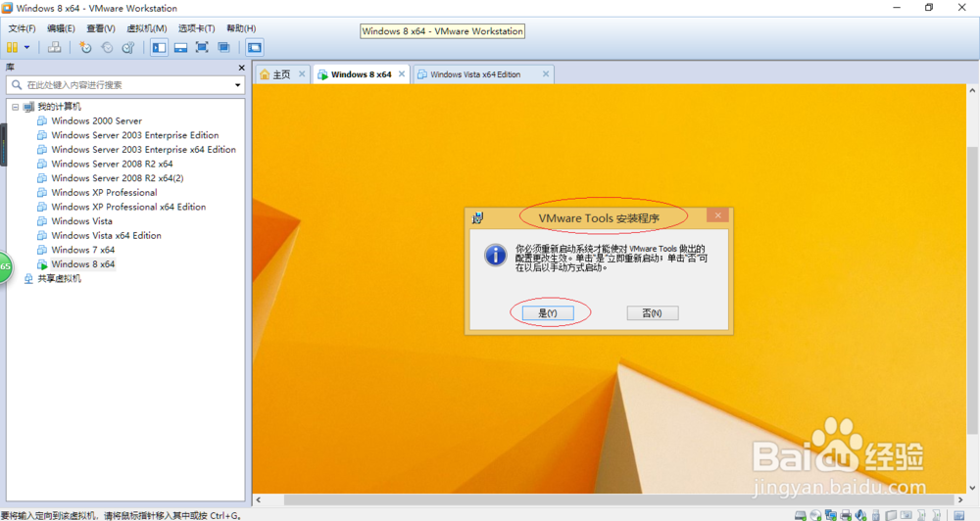Toggle the console view toolbar icon
Image resolution: width=980 pixels, height=521 pixels.
click(255, 47)
